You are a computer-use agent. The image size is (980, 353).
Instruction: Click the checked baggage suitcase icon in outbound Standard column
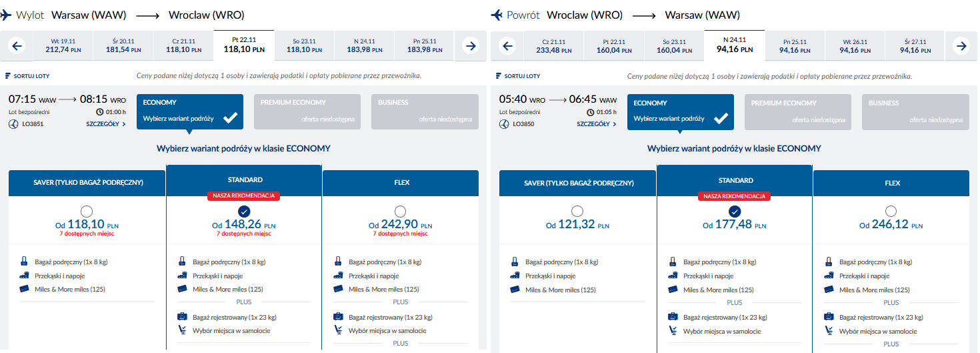point(182,317)
